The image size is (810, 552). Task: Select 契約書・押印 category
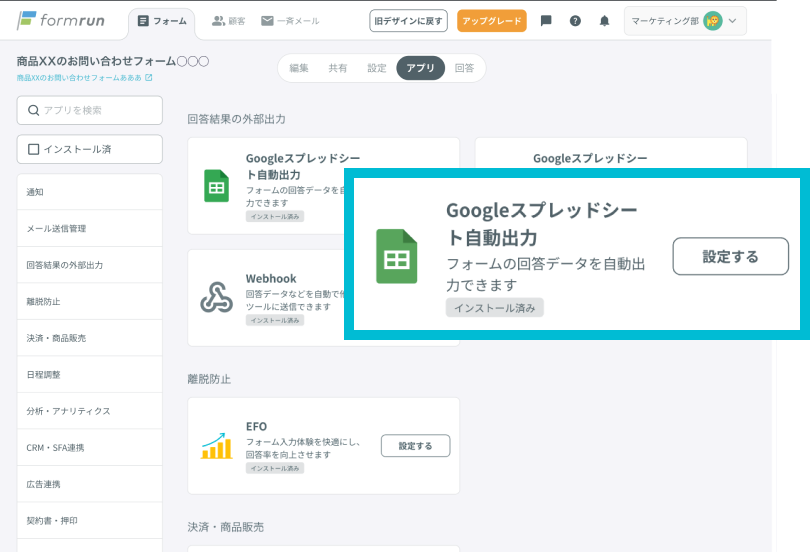90,521
